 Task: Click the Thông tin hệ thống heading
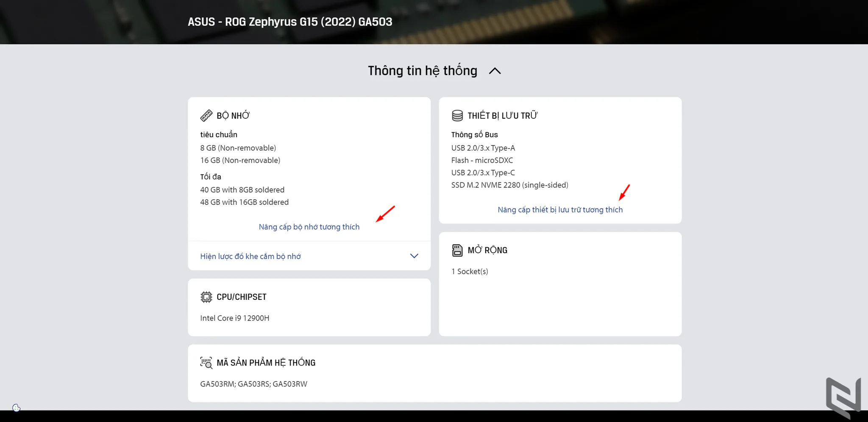(423, 70)
